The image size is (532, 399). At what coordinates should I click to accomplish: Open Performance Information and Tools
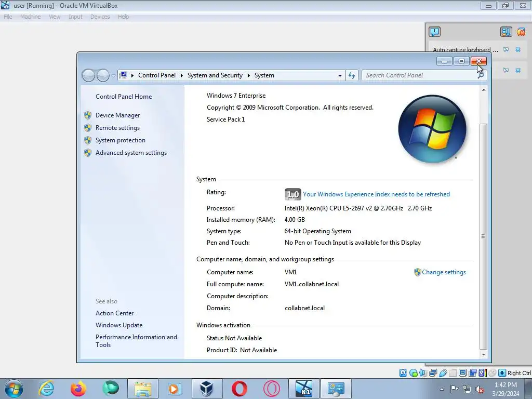click(x=136, y=341)
